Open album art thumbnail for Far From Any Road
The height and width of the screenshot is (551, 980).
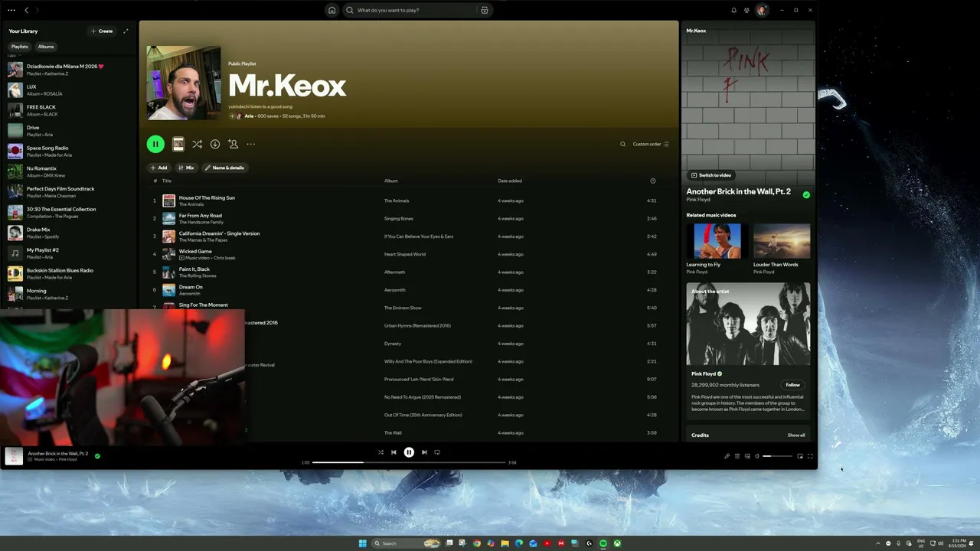pos(168,218)
